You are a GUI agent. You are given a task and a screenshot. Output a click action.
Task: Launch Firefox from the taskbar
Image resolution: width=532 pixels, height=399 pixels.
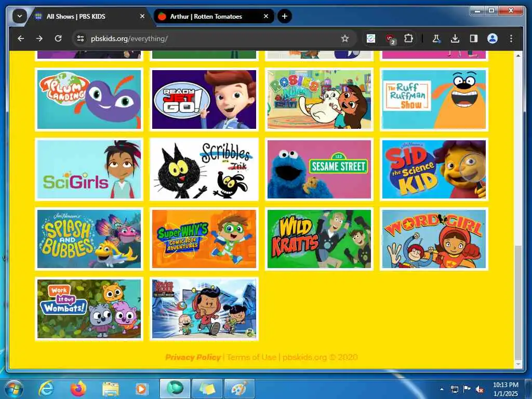(x=78, y=389)
